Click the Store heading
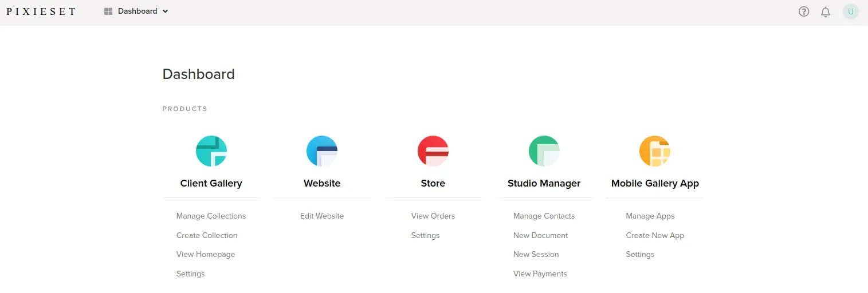This screenshot has height=293, width=868. coord(433,183)
